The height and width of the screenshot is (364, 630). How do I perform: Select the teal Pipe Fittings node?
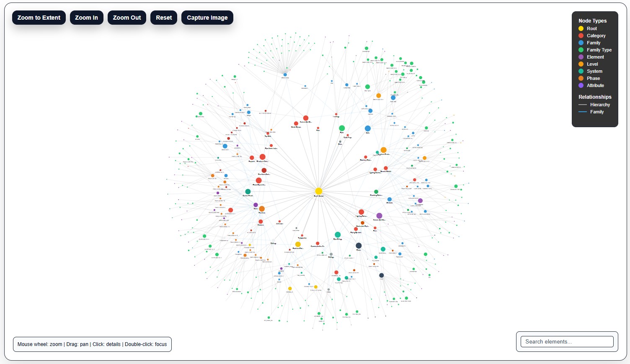[x=338, y=234]
